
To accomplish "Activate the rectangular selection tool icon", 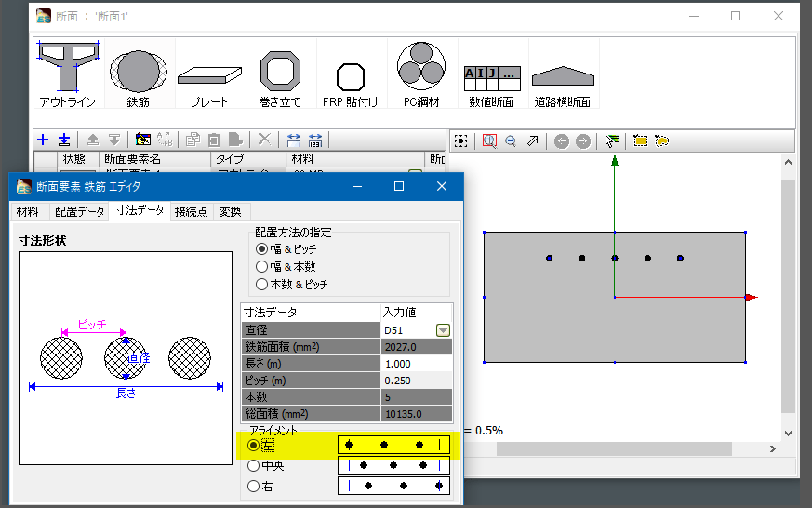I will pyautogui.click(x=640, y=141).
